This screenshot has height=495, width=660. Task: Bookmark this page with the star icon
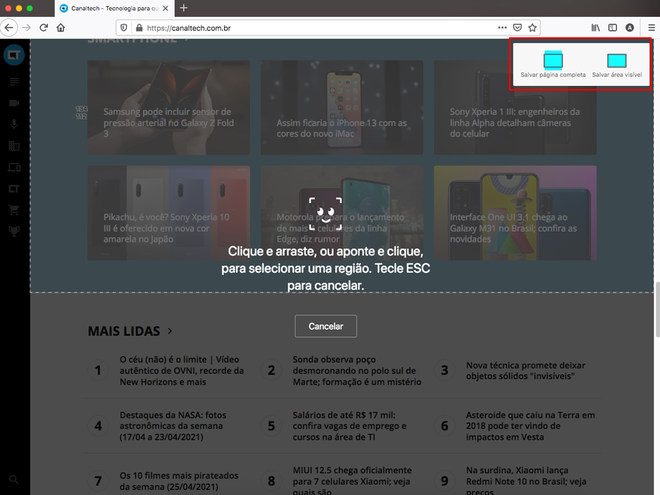[x=532, y=28]
